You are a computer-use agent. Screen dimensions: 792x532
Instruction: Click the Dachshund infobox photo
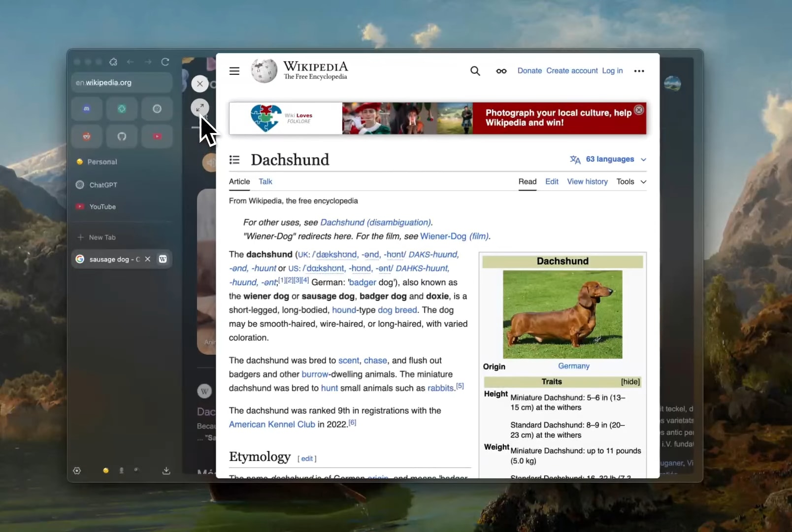coord(562,314)
